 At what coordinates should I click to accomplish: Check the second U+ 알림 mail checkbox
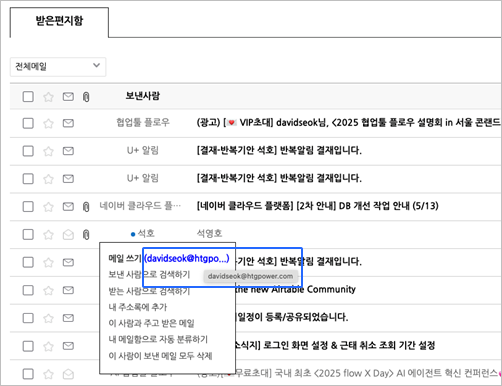[28, 178]
